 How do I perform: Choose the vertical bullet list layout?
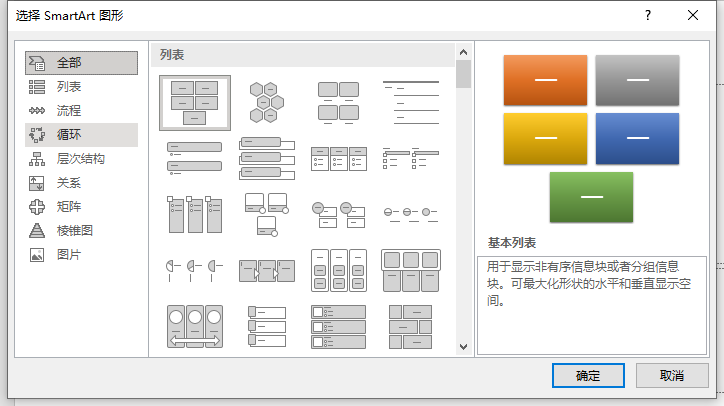[194, 158]
